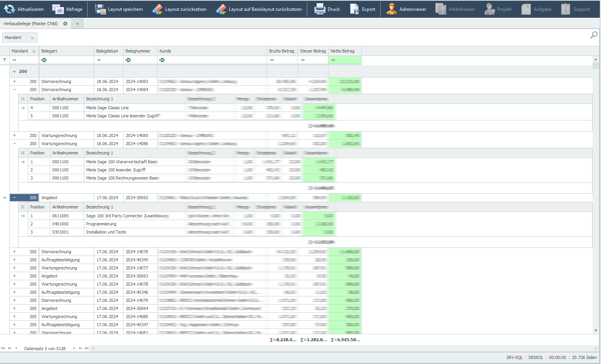
Task: Close the Verkausbelege (Master Child) tab
Action: coord(65,24)
